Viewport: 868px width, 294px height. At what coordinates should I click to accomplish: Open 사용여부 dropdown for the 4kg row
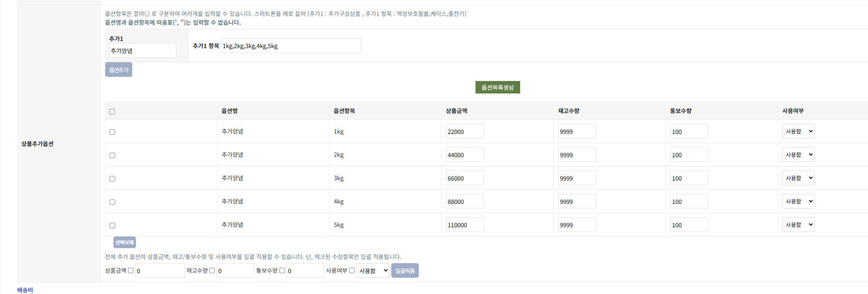798,201
